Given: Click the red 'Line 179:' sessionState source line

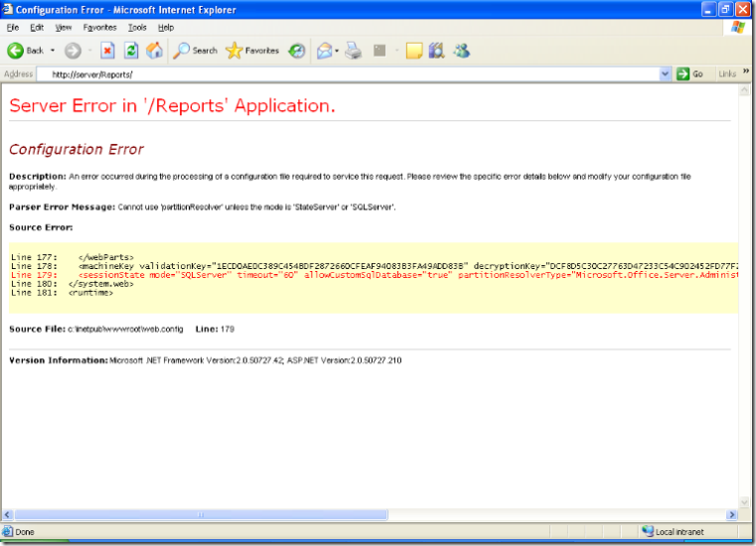Looking at the screenshot, I should click(375, 275).
